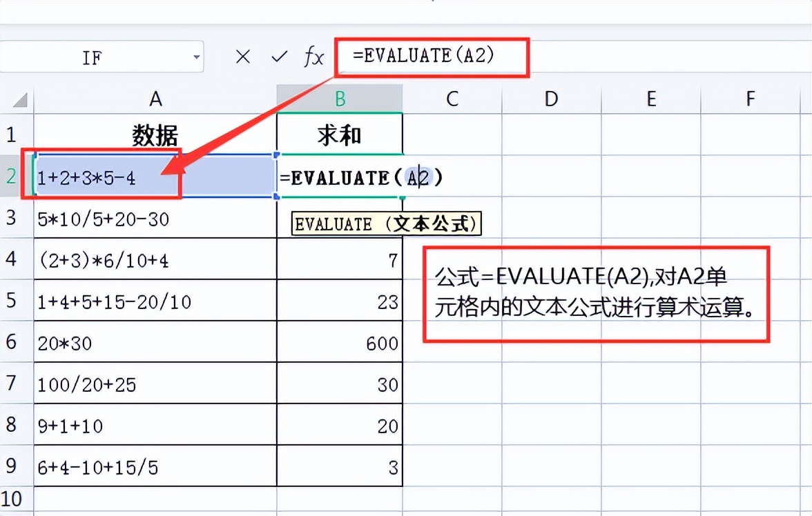This screenshot has width=812, height=516.
Task: Select cell A2 containing 1+2+3*5-4
Action: (x=104, y=177)
